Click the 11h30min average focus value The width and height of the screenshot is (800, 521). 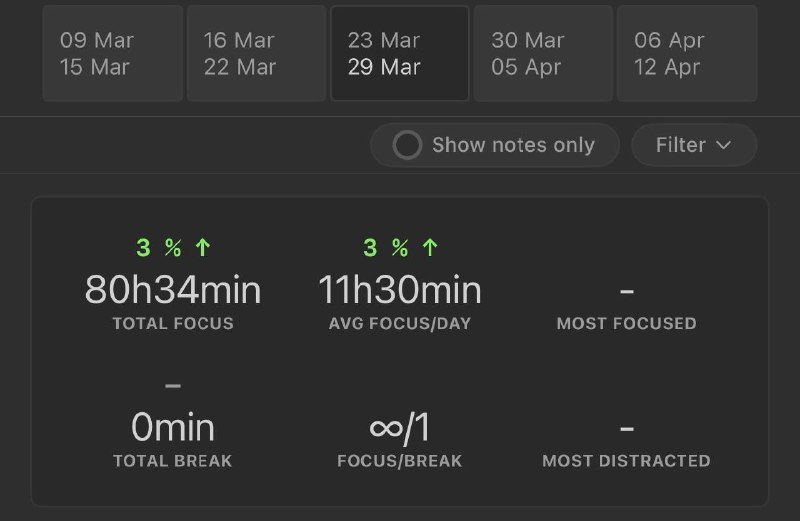click(x=400, y=290)
